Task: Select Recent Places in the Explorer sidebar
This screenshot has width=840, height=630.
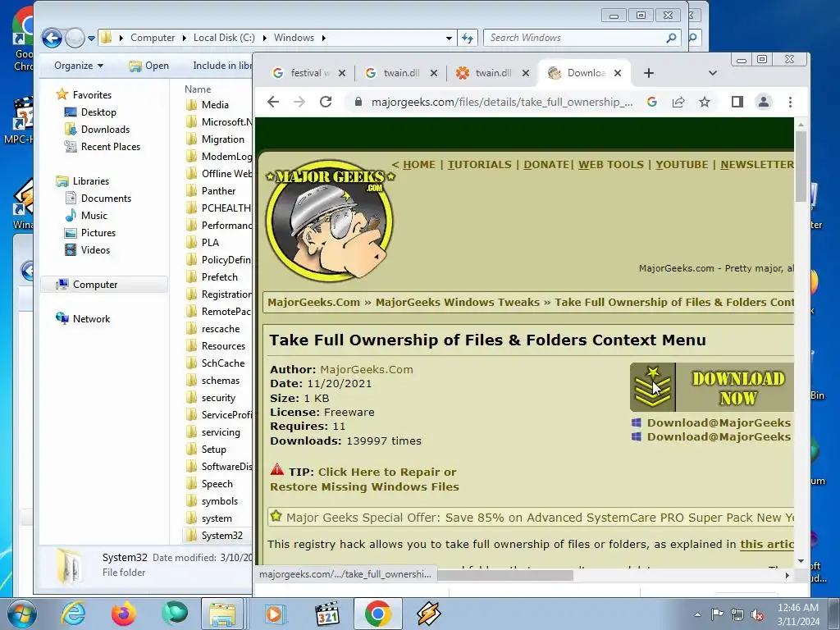Action: (111, 146)
